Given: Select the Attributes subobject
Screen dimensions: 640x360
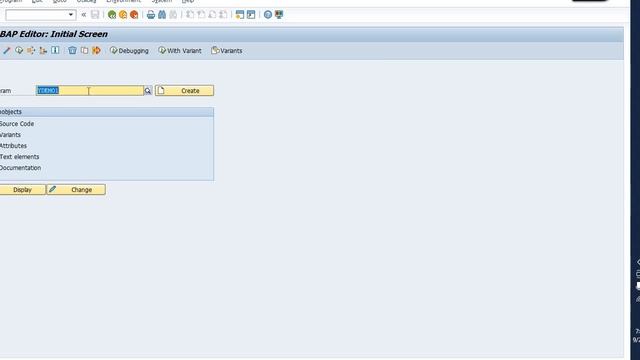Looking at the screenshot, I should click(13, 146).
